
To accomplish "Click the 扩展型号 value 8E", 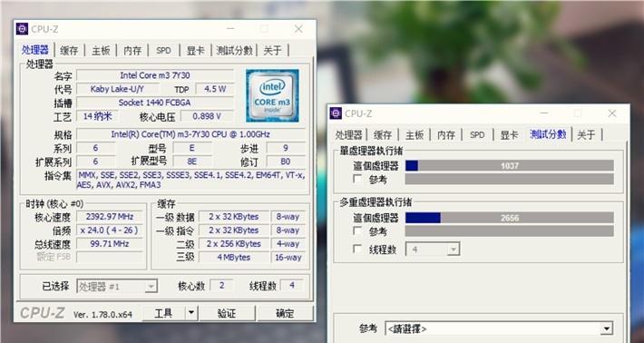I will [x=192, y=162].
